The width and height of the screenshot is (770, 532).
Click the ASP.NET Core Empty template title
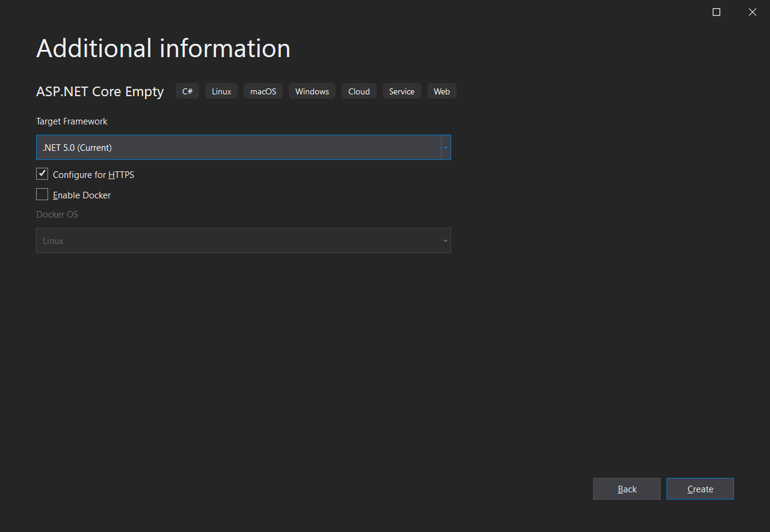coord(100,92)
